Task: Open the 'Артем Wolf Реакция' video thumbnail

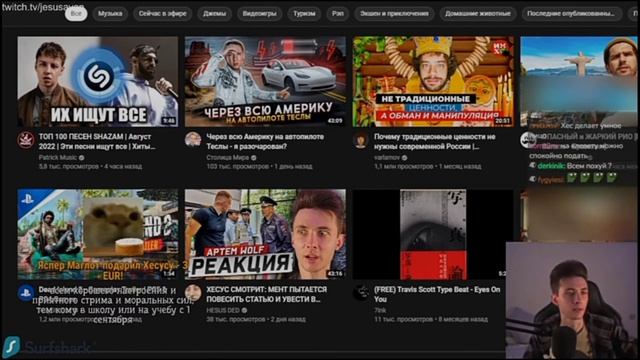Action: pyautogui.click(x=265, y=234)
